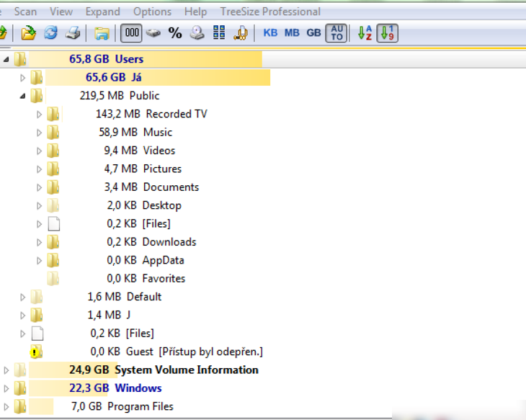Image resolution: width=526 pixels, height=420 pixels.
Task: Expand System Volume Information folder
Action: point(6,370)
